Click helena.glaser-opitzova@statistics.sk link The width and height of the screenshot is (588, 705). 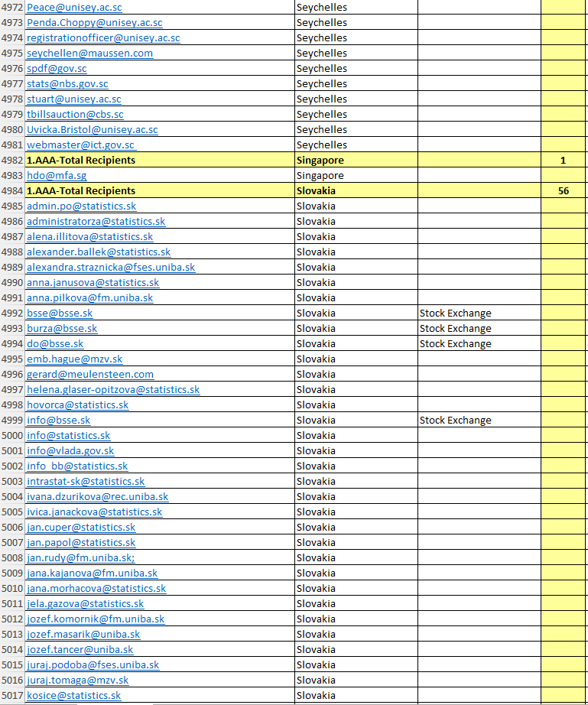tap(113, 389)
